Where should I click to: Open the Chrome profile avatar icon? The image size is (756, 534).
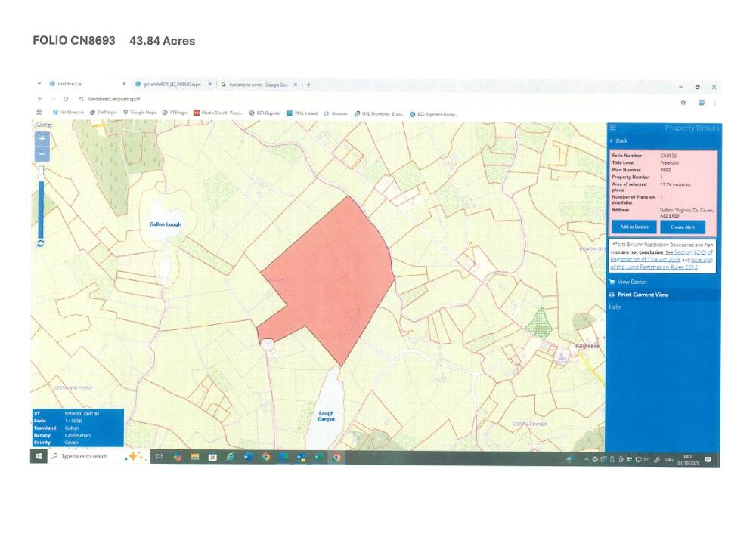point(701,102)
